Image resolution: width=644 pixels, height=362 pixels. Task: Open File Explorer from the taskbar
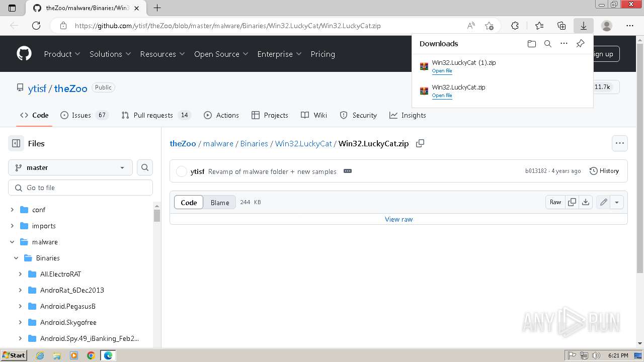point(57,355)
